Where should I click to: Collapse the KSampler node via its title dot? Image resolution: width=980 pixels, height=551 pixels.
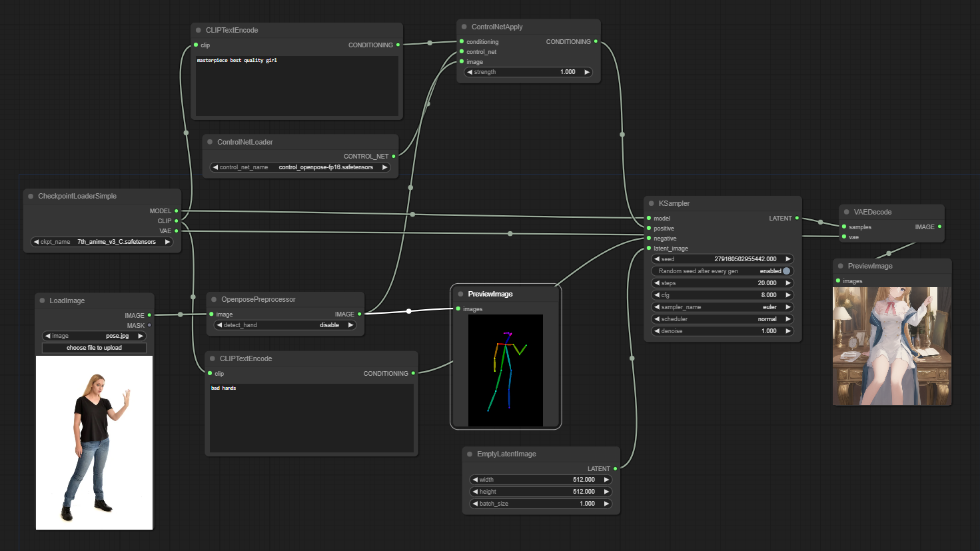(651, 203)
